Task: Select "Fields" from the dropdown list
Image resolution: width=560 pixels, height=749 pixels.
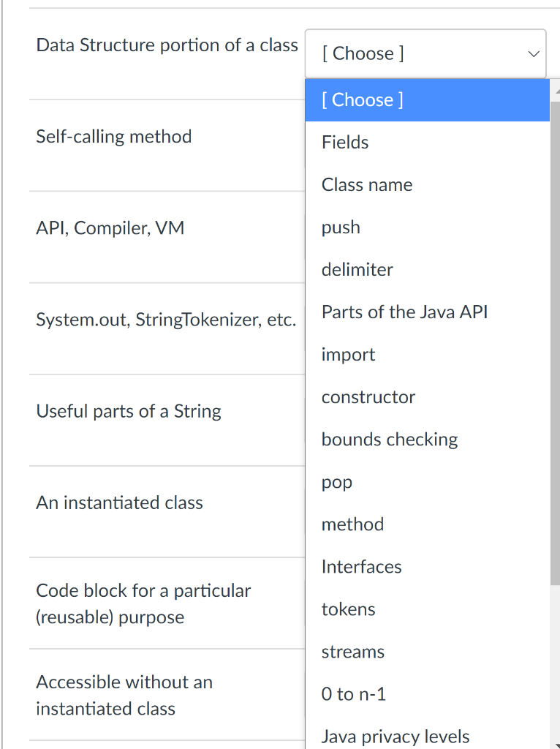Action: pyautogui.click(x=345, y=142)
